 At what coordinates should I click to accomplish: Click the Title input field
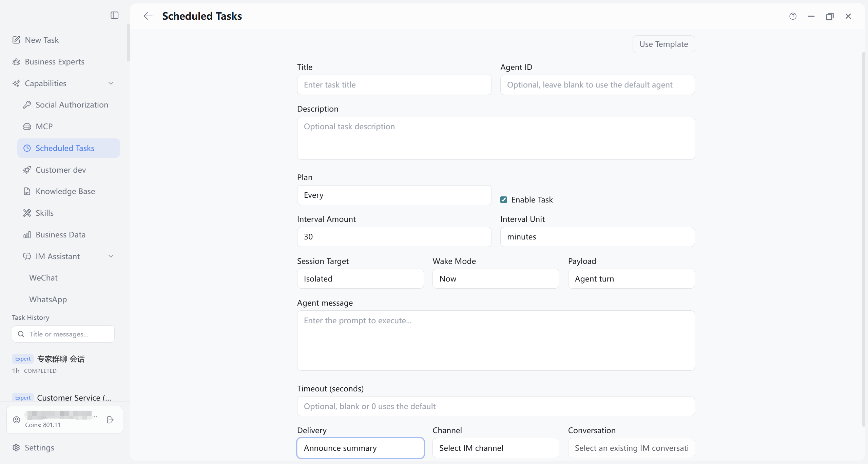[394, 85]
